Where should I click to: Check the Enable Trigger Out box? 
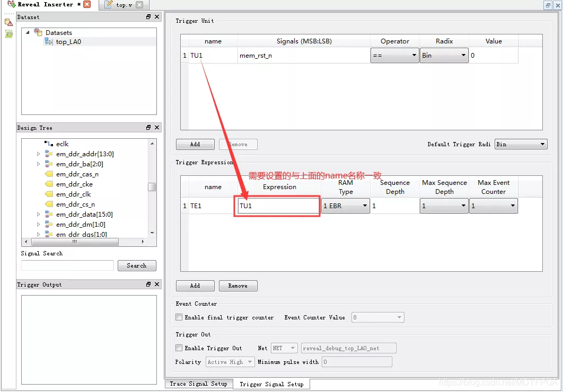point(179,348)
